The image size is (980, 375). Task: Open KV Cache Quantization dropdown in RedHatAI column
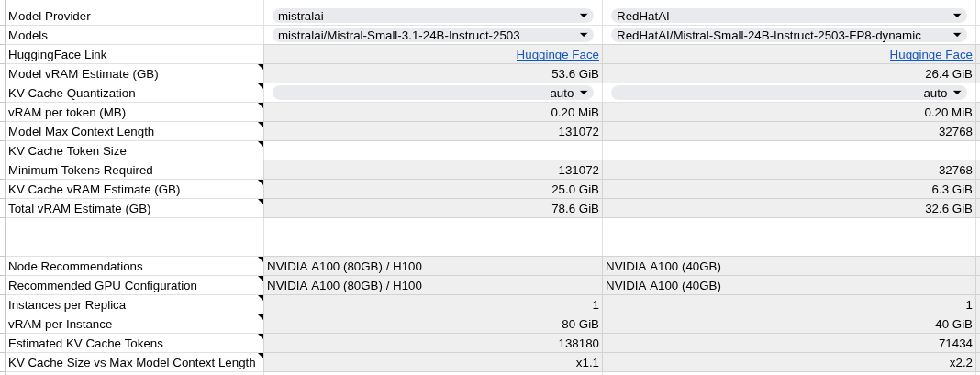pyautogui.click(x=789, y=94)
